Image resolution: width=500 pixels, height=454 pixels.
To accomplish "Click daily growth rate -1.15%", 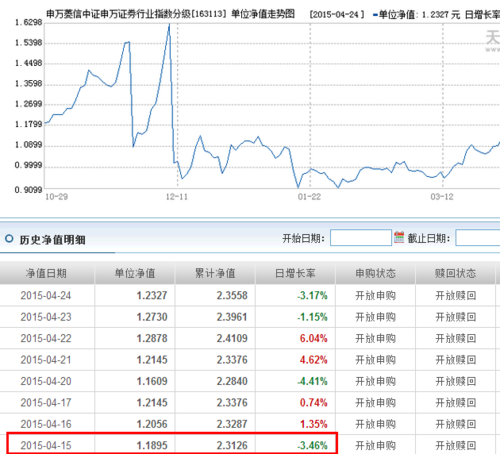I will (312, 317).
